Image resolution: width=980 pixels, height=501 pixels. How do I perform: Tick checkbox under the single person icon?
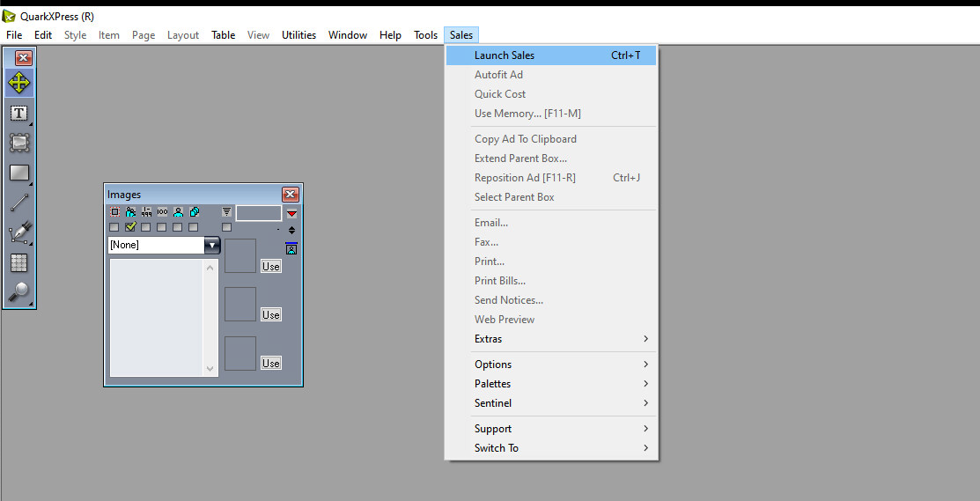coord(178,227)
